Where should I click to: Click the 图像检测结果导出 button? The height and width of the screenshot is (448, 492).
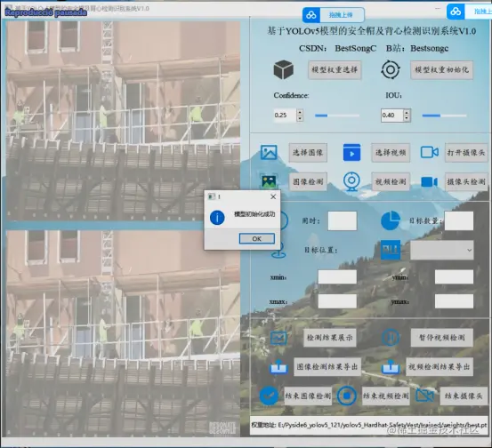pyautogui.click(x=327, y=367)
